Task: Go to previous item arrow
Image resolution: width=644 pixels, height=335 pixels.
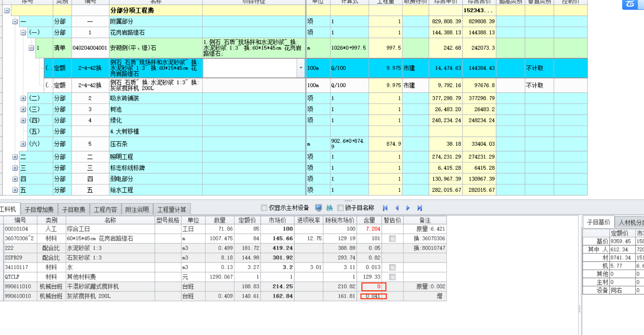Action: (397, 208)
